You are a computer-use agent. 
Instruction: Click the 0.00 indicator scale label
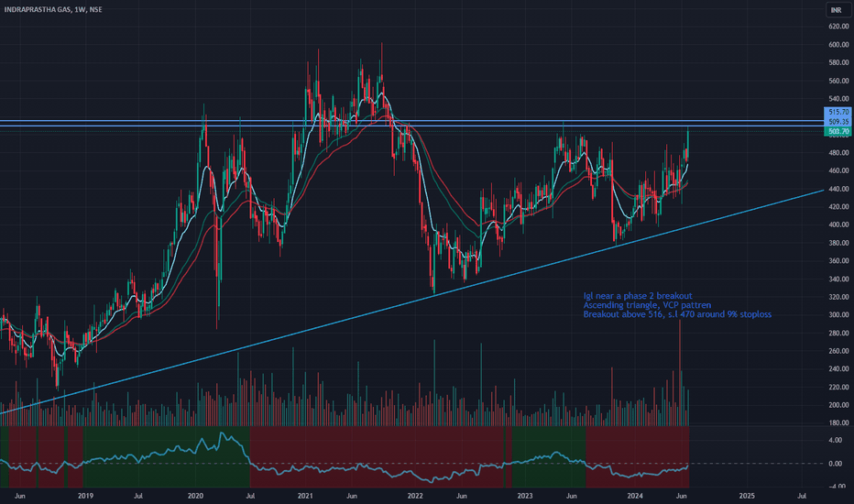[836, 464]
